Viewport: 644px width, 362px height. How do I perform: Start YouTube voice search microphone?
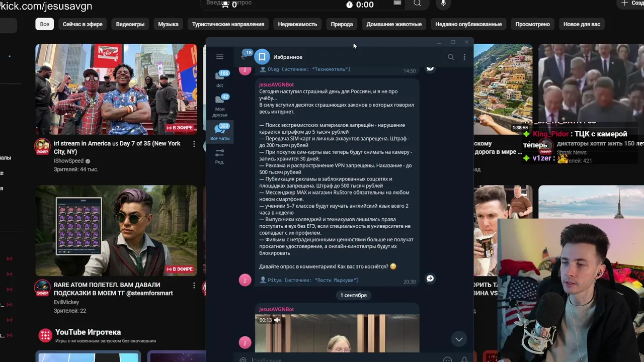click(443, 4)
